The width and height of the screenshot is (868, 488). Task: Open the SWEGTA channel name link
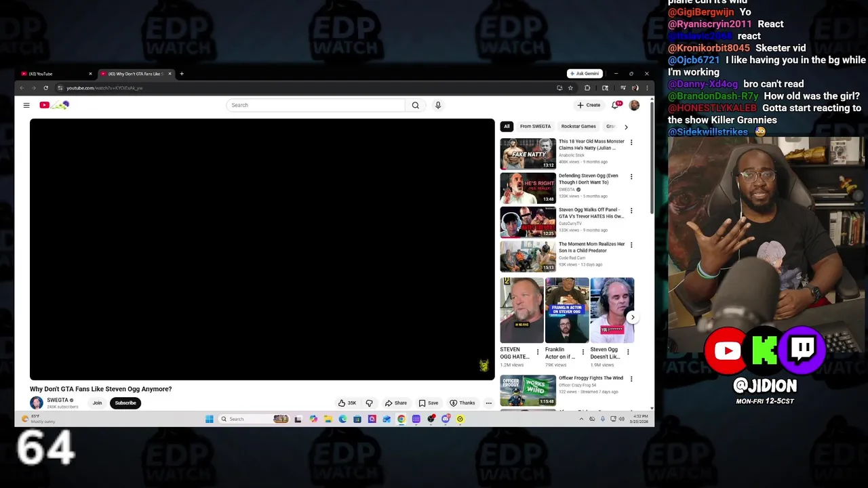(58, 400)
